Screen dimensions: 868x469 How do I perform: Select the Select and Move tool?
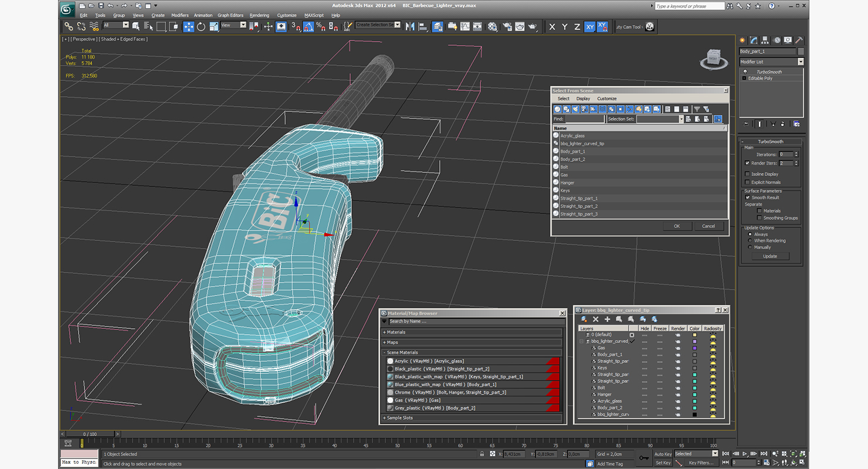tap(188, 26)
